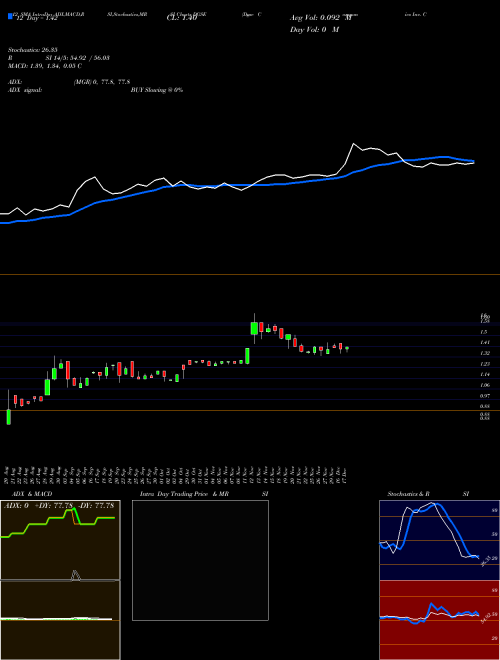Click the 'CL: 1.40' closing price label
This screenshot has width=500, height=660.
(182, 18)
